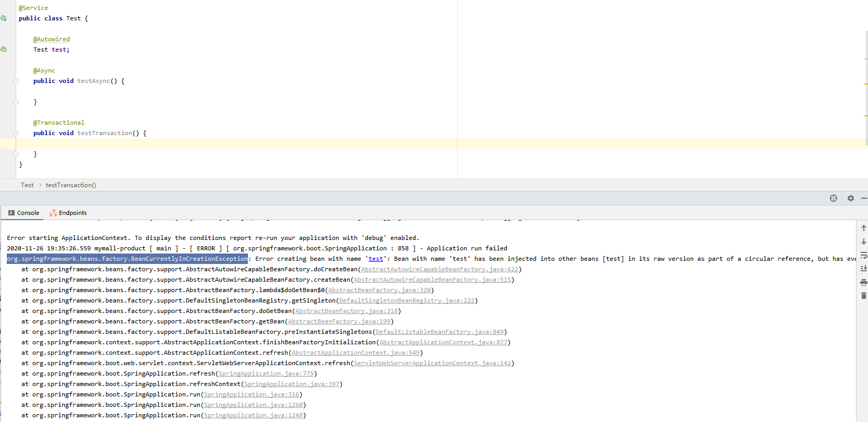
Task: Click 'Application run failed' log text
Action: tap(467, 248)
